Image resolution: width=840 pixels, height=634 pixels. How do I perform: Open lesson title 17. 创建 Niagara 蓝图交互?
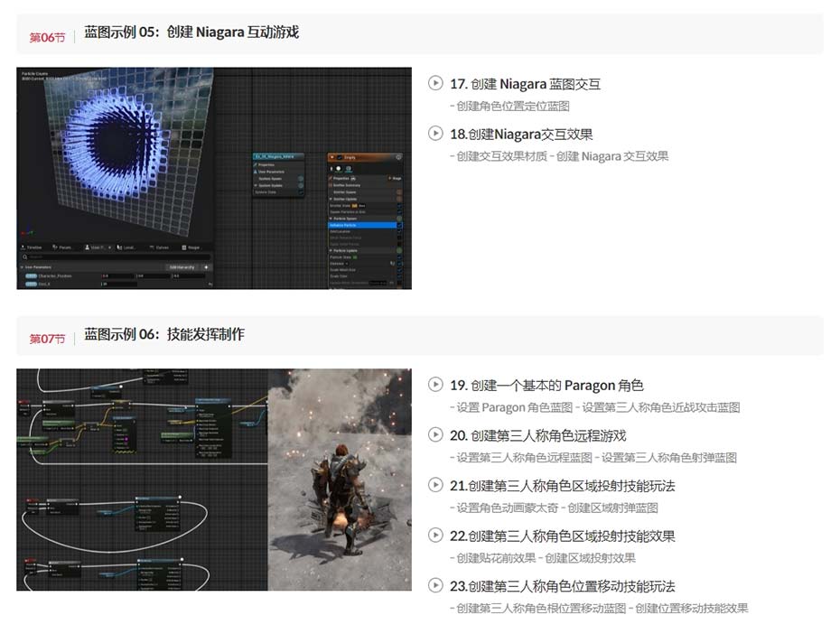[x=525, y=84]
